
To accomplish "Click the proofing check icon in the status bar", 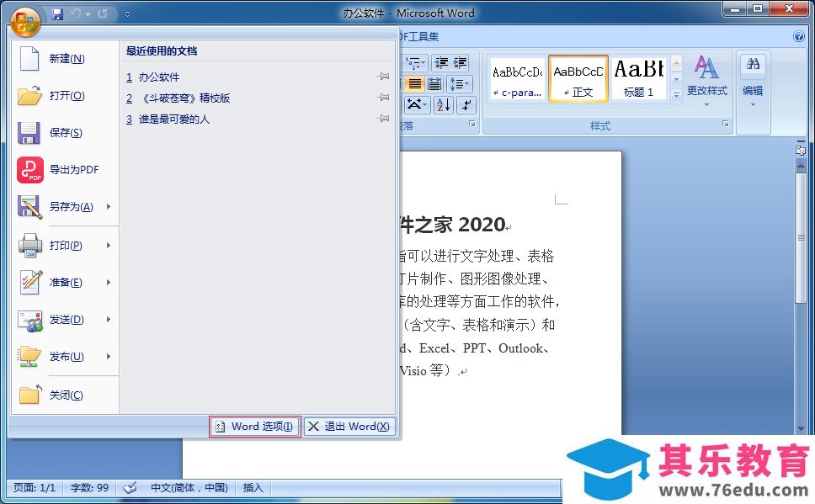I will (x=130, y=488).
